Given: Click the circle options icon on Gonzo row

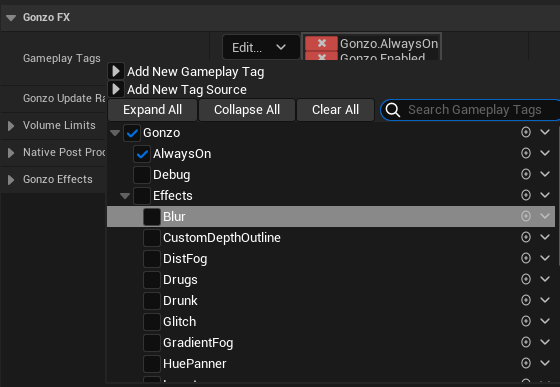Looking at the screenshot, I should point(526,132).
